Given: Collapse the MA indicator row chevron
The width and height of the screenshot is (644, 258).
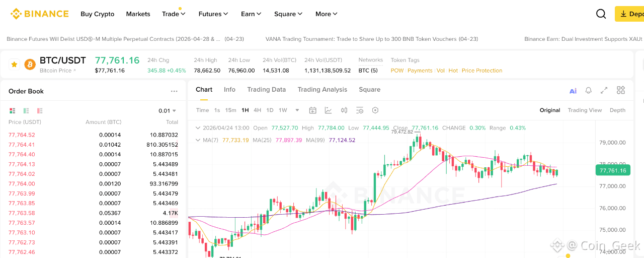Looking at the screenshot, I should pyautogui.click(x=198, y=140).
